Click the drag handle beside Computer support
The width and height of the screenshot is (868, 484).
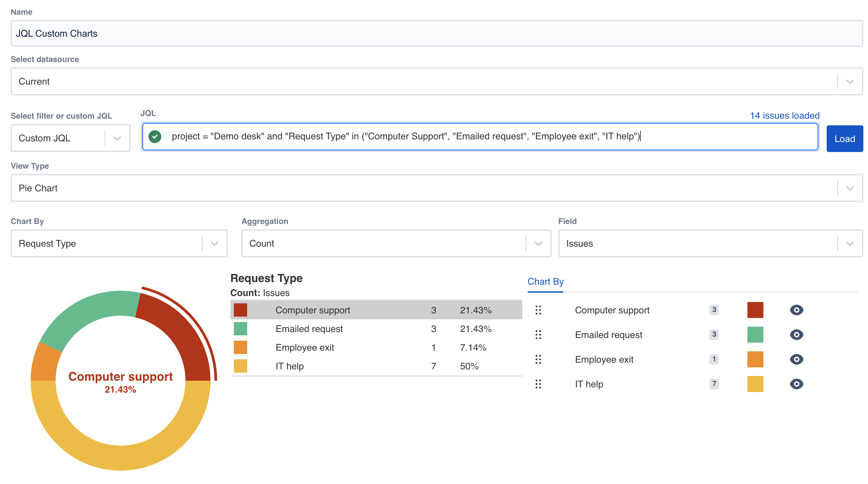pyautogui.click(x=538, y=310)
